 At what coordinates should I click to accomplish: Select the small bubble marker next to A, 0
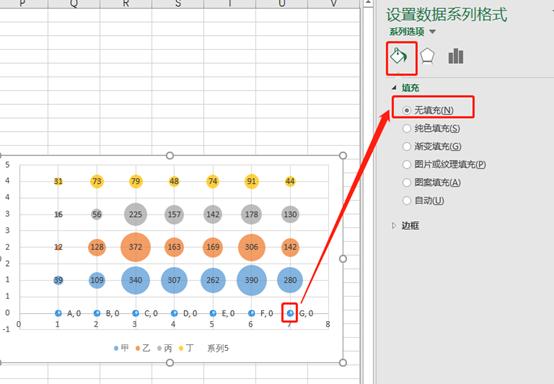pyautogui.click(x=58, y=313)
